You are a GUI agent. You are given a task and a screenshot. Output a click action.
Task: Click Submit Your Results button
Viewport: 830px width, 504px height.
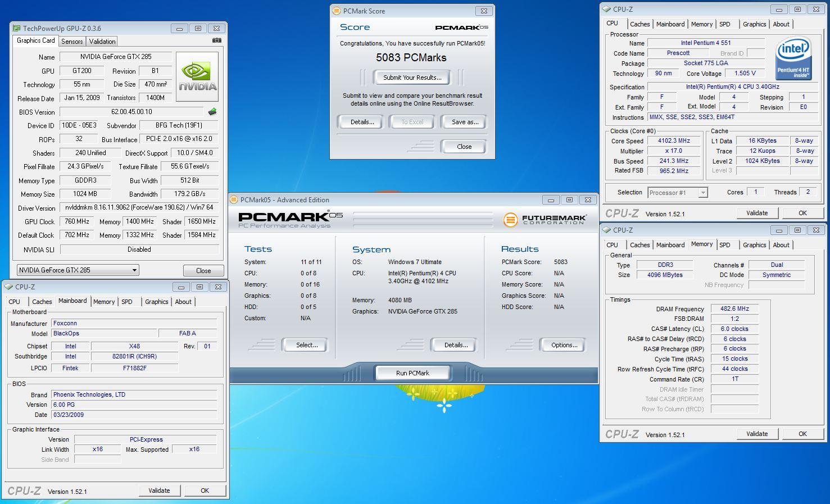tap(412, 78)
